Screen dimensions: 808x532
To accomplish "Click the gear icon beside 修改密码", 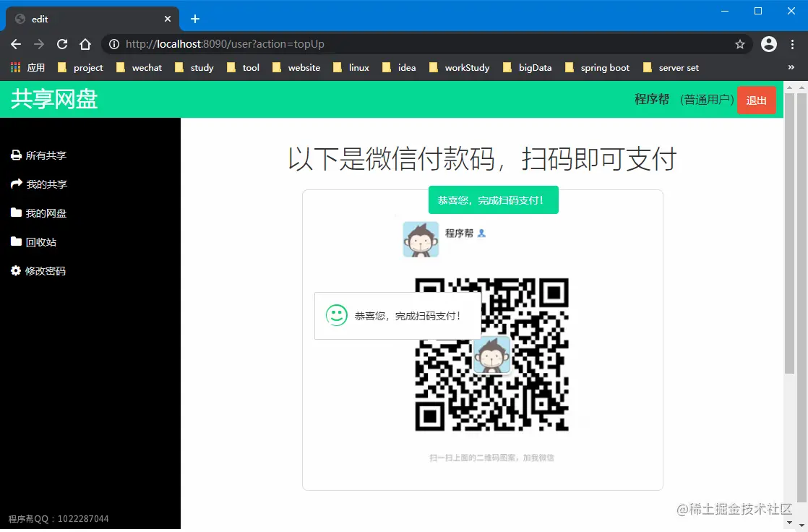I will (16, 270).
